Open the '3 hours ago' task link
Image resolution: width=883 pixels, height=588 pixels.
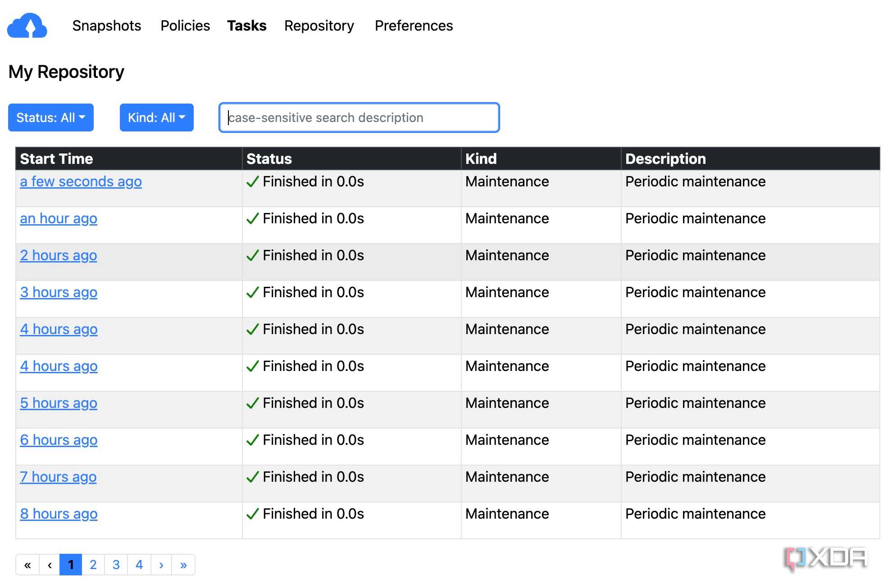[x=59, y=292]
